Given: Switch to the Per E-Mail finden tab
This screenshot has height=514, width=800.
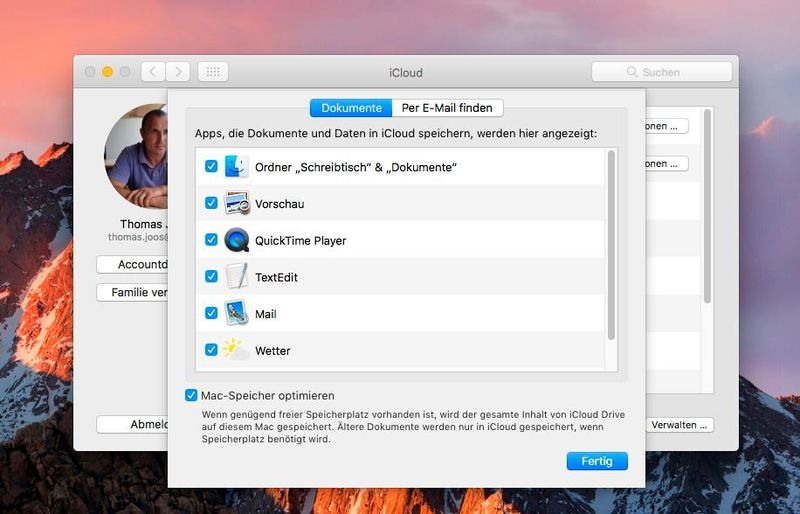Looking at the screenshot, I should [447, 108].
